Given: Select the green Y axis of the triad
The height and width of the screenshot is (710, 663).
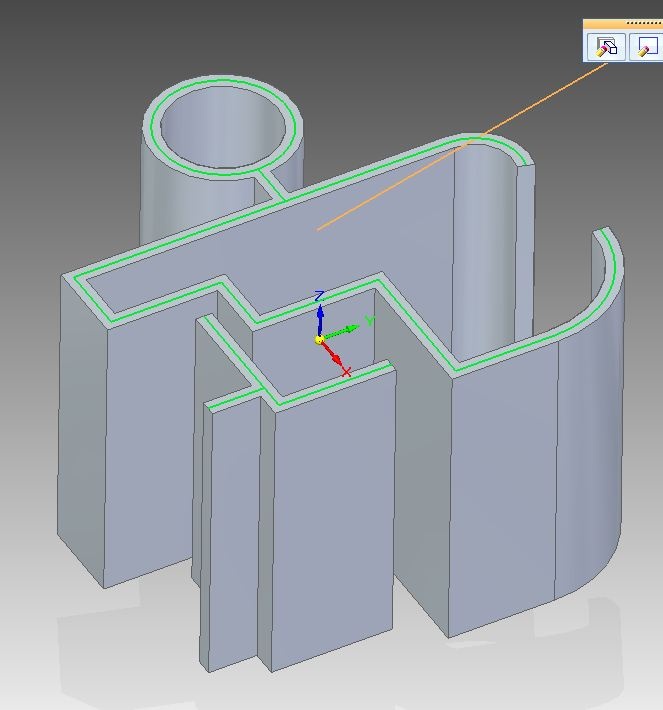Looking at the screenshot, I should (341, 331).
